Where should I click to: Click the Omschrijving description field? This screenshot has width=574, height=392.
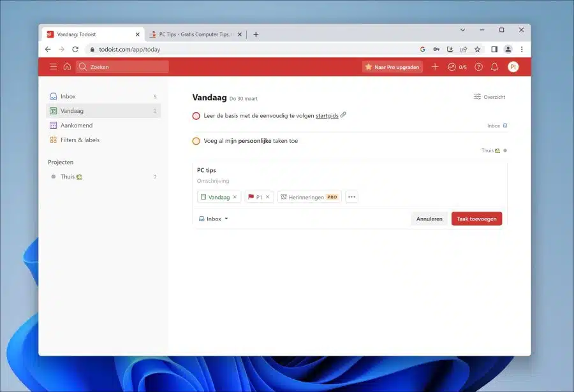(350, 181)
